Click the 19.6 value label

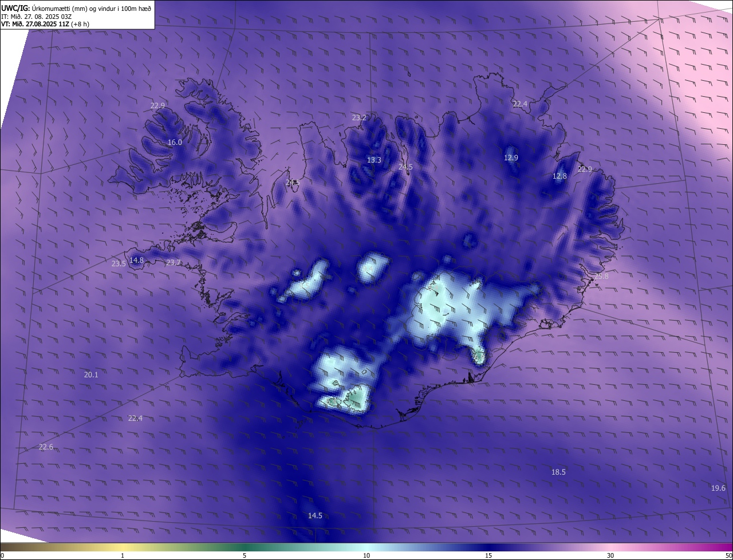pyautogui.click(x=718, y=488)
